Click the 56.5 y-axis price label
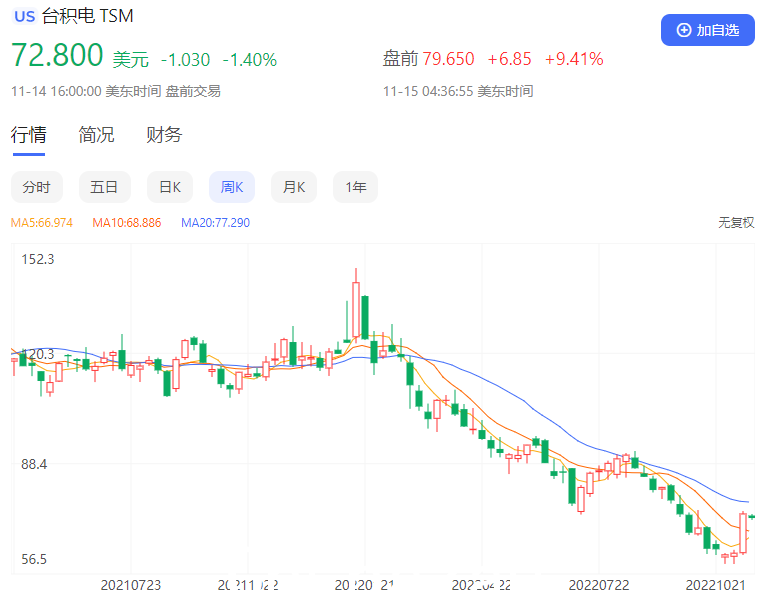Viewport: 769px width, 606px height. tap(34, 559)
